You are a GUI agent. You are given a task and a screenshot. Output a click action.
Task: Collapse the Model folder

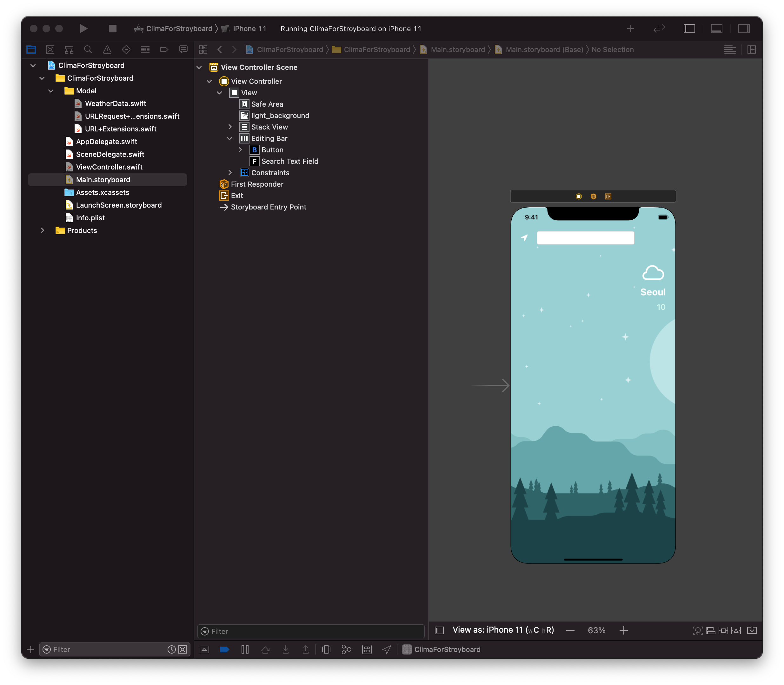tap(51, 91)
